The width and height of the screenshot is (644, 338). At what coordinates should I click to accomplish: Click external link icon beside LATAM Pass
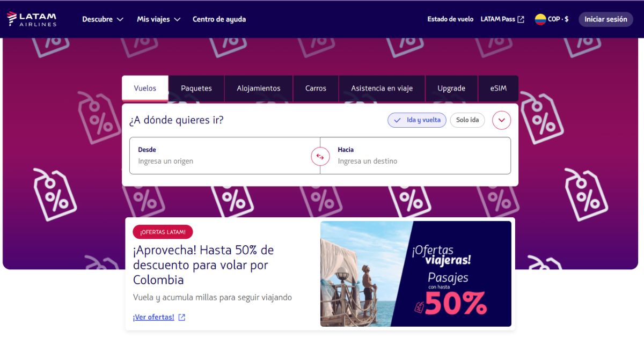point(521,19)
